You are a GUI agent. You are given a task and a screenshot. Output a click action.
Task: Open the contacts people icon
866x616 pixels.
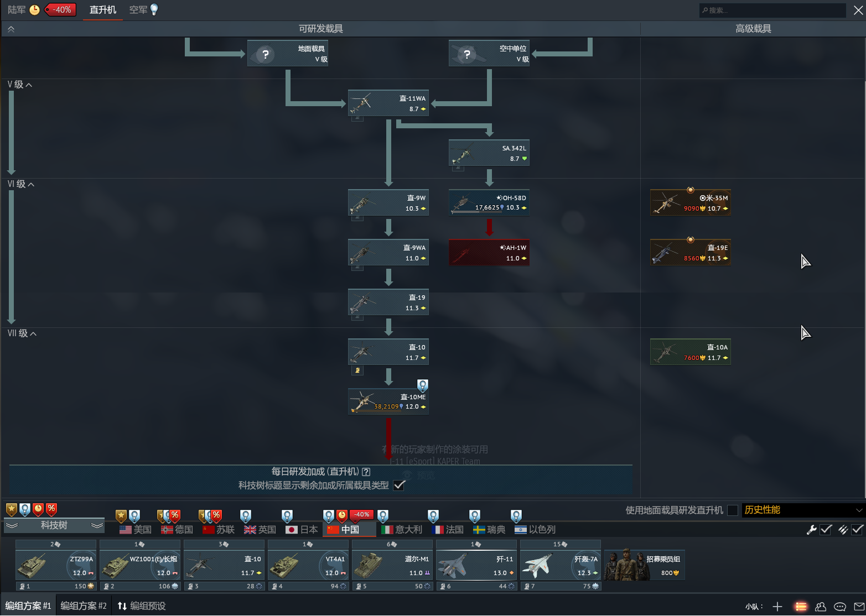point(821,607)
